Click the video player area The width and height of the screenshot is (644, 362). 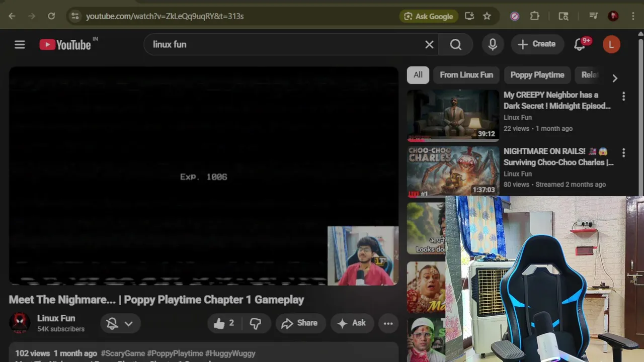[x=203, y=176]
